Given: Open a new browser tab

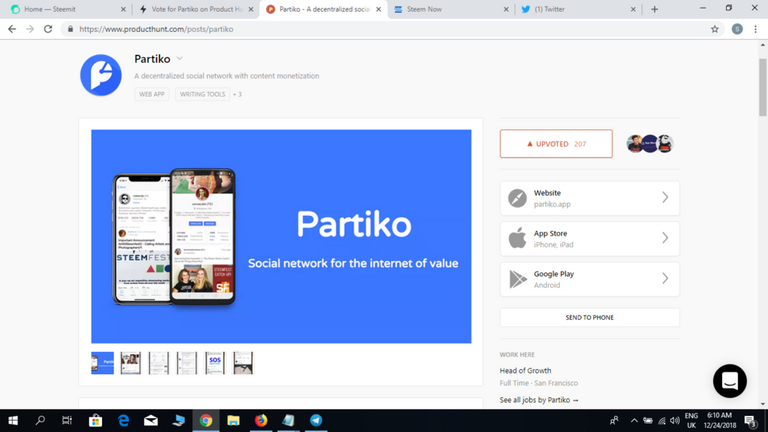Looking at the screenshot, I should pos(654,9).
